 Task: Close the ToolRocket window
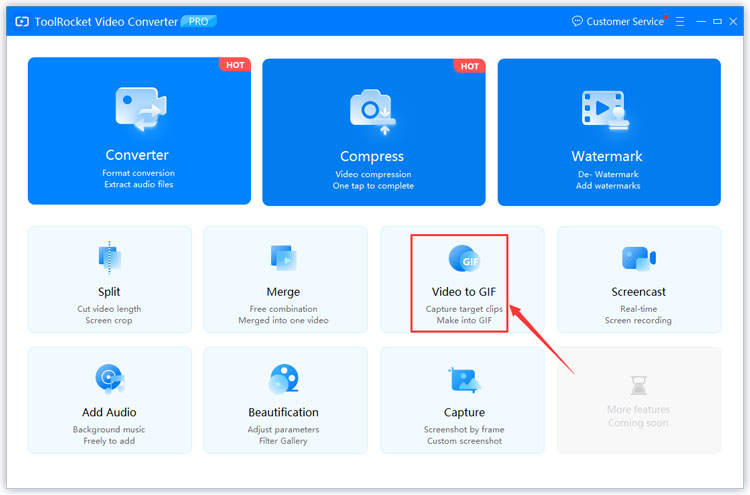click(x=733, y=22)
